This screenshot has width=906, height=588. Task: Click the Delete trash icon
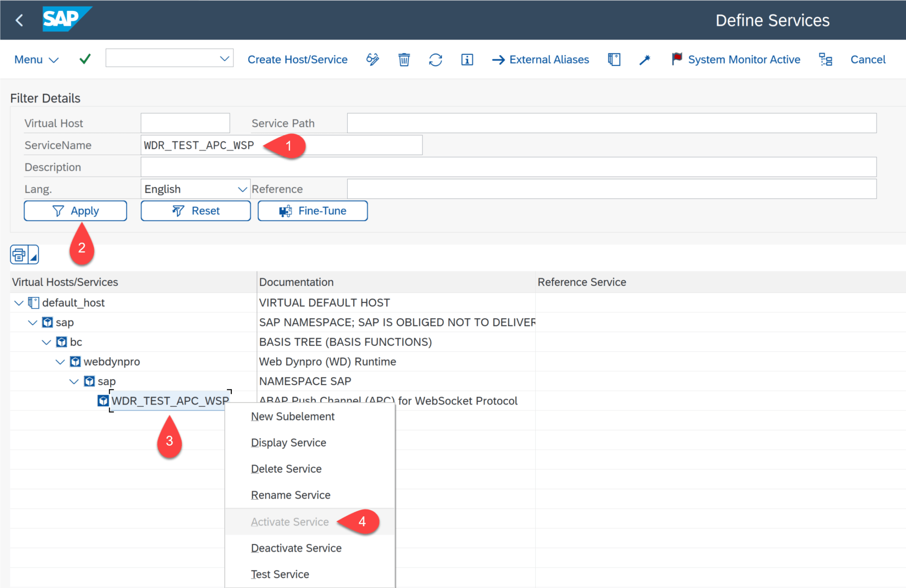(x=403, y=59)
